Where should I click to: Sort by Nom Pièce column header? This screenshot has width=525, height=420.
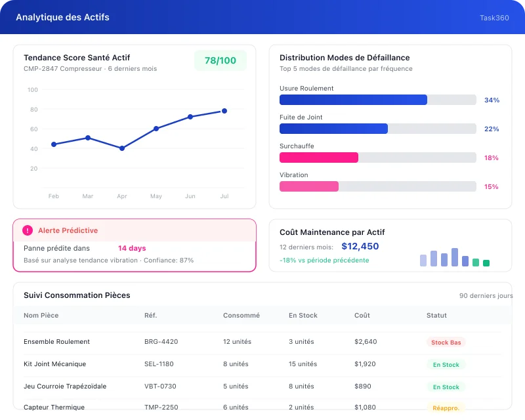(41, 316)
